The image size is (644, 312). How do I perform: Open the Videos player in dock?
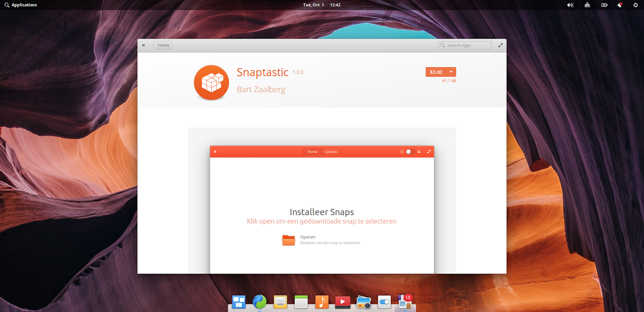tap(343, 302)
